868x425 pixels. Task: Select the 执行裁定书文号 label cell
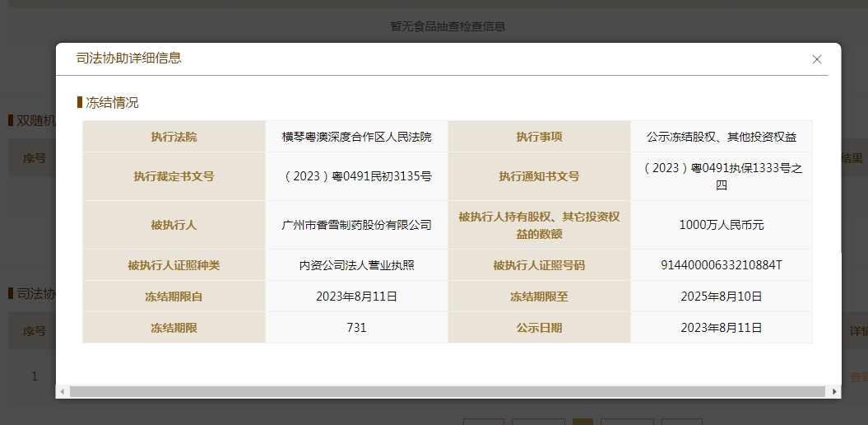pyautogui.click(x=174, y=176)
